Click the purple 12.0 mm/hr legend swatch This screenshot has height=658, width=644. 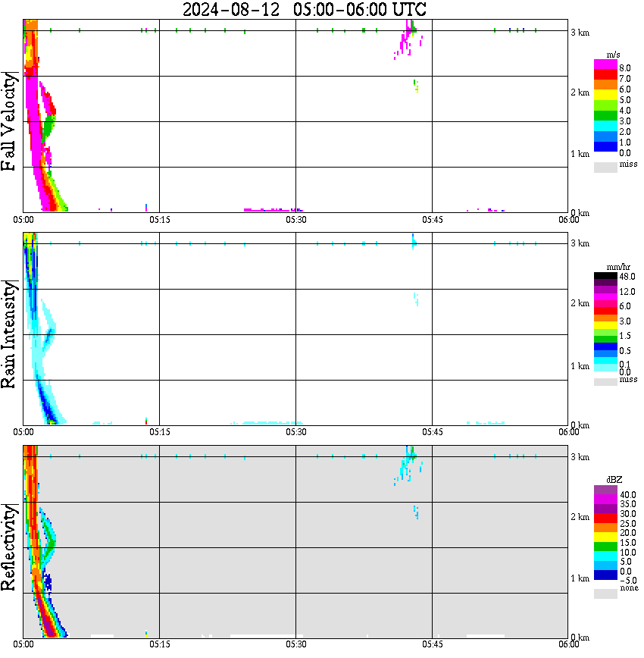(x=605, y=290)
